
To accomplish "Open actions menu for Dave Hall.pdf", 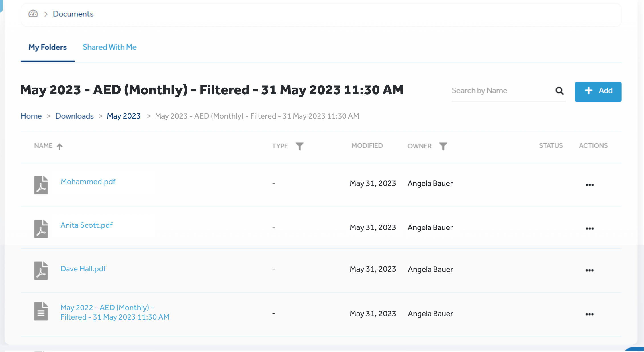I will 590,270.
